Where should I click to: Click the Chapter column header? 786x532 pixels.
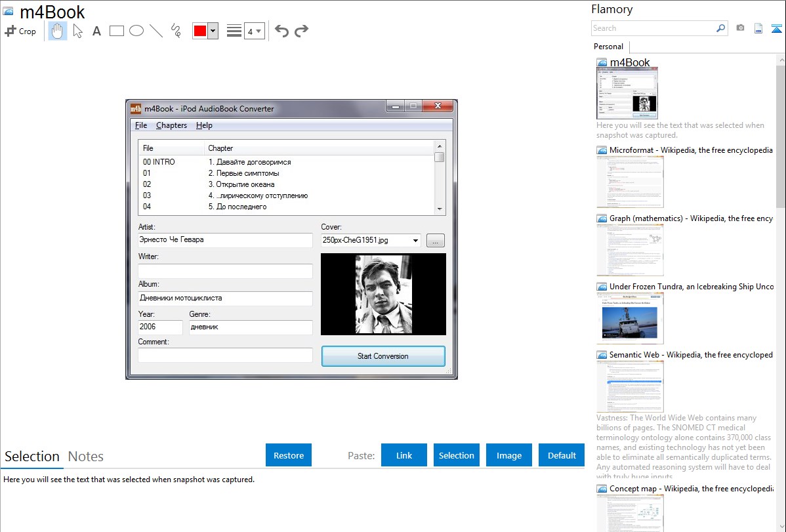tap(319, 148)
